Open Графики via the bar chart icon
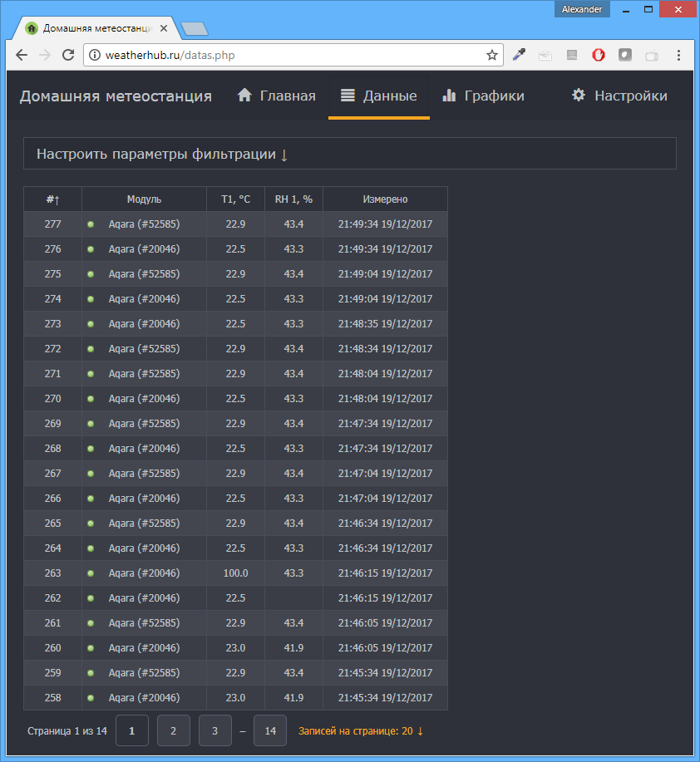This screenshot has width=700, height=762. [x=450, y=95]
